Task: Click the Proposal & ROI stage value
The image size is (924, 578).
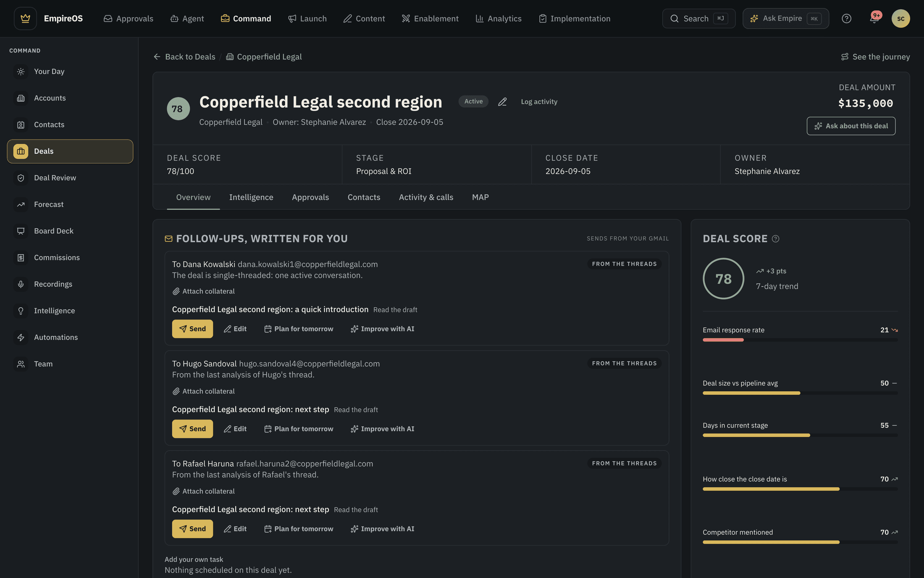Action: [x=383, y=172]
